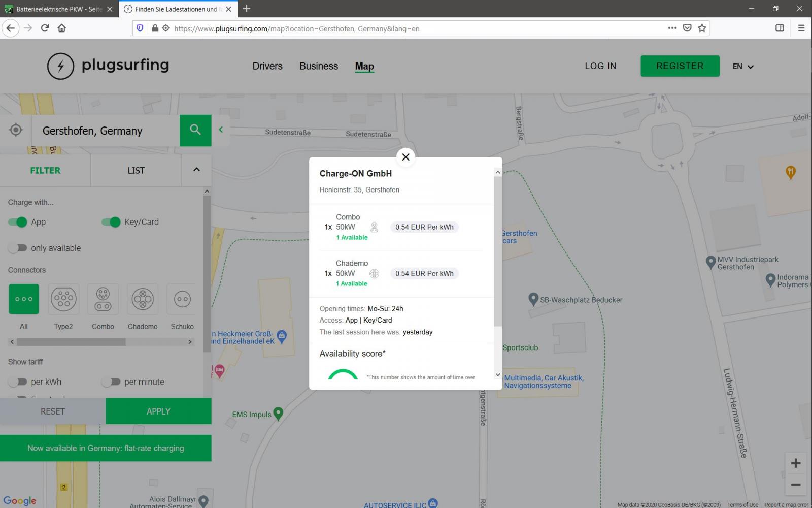Click the popup vertical scrollbar thumb
Screen dimensions: 812x508
click(497, 251)
